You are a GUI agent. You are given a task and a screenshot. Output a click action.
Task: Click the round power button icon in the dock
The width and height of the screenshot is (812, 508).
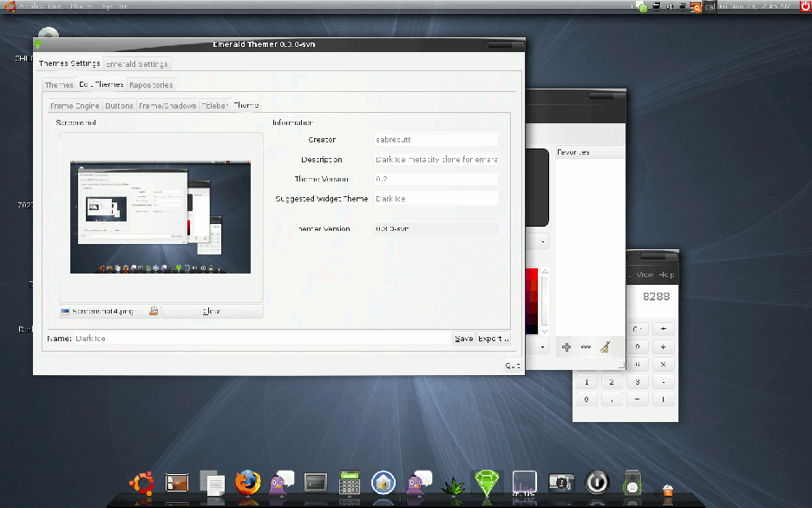coord(597,483)
